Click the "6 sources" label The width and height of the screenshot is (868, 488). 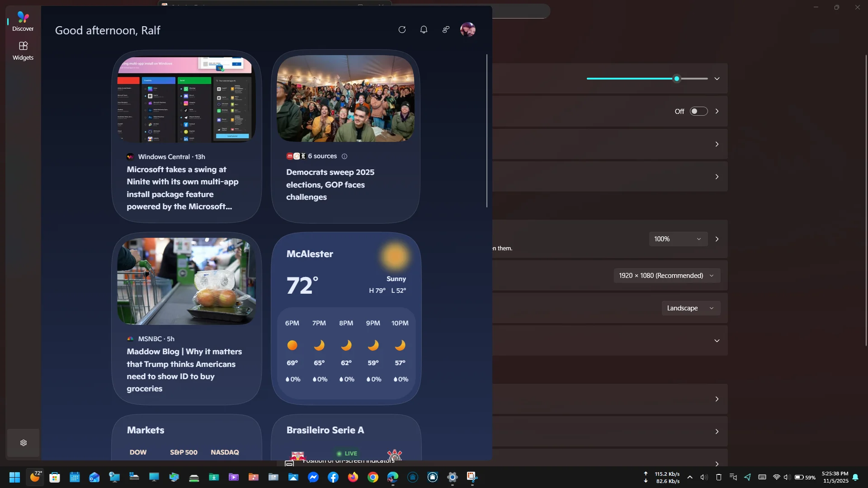tap(322, 156)
